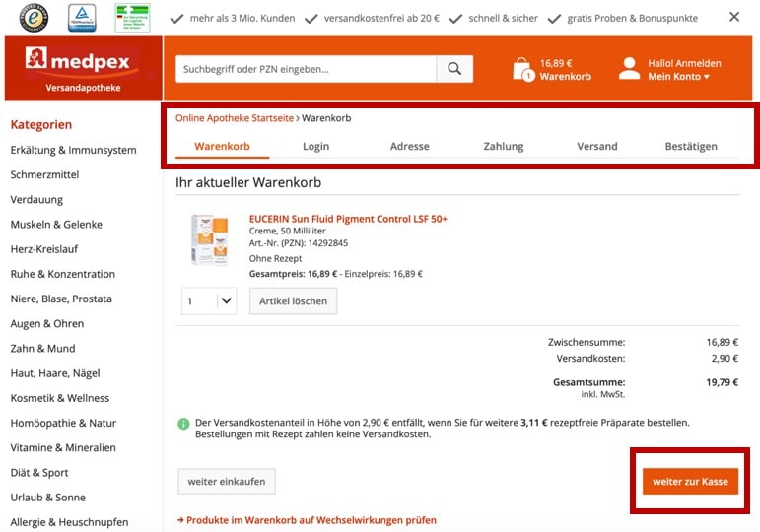Open Erkältung & Immunsystem category
The height and width of the screenshot is (532, 760).
73,150
